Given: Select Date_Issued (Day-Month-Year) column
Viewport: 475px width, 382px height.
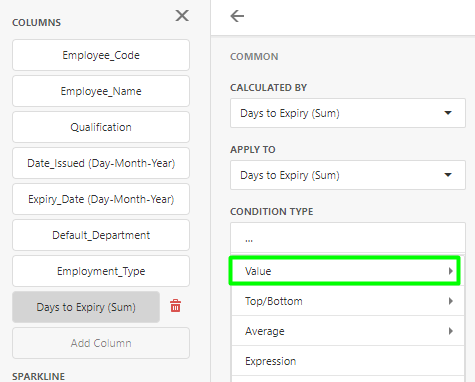Looking at the screenshot, I should coord(101,163).
